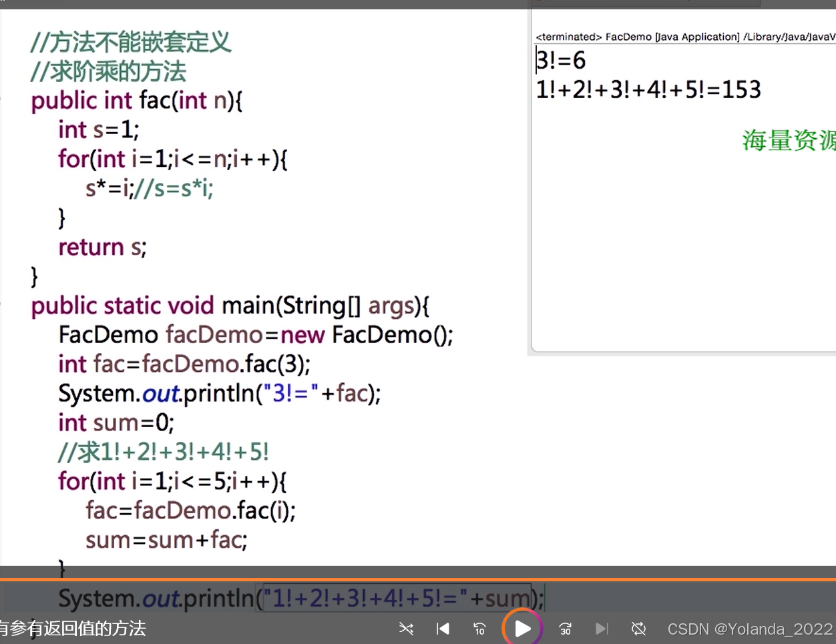Click code line 'sum=sum+fac;'
Screen dimensions: 836x644
[166, 539]
